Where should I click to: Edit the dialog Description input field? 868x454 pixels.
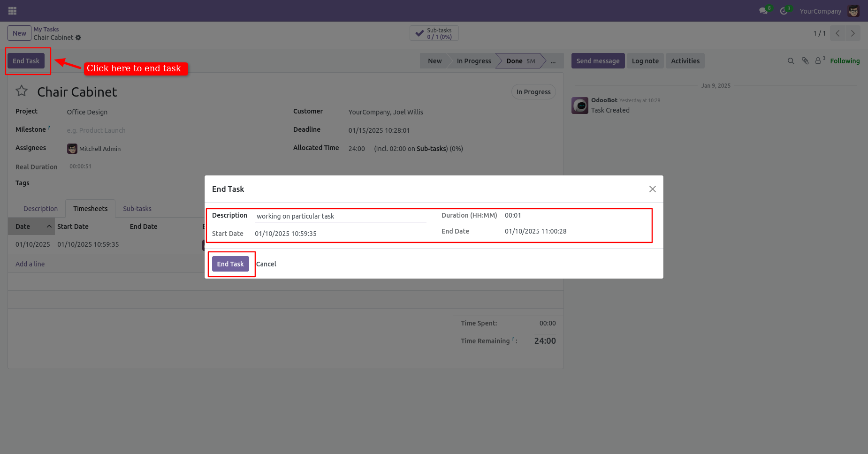click(x=341, y=216)
